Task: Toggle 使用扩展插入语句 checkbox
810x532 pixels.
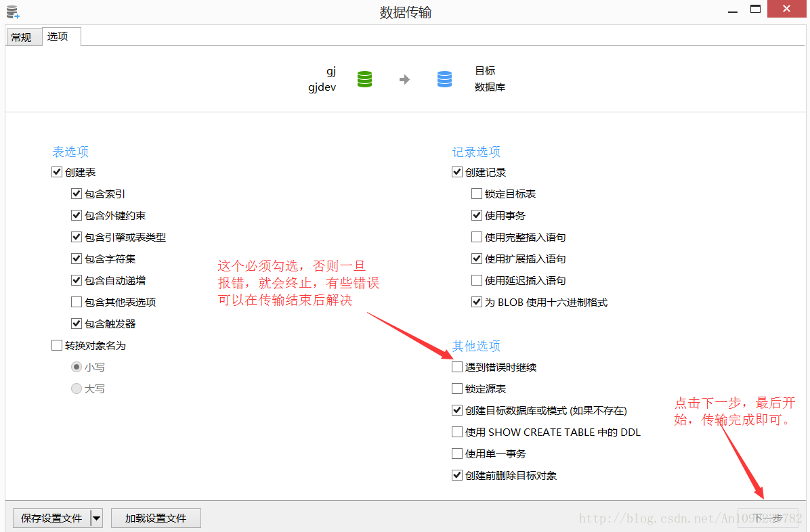Action: click(477, 259)
